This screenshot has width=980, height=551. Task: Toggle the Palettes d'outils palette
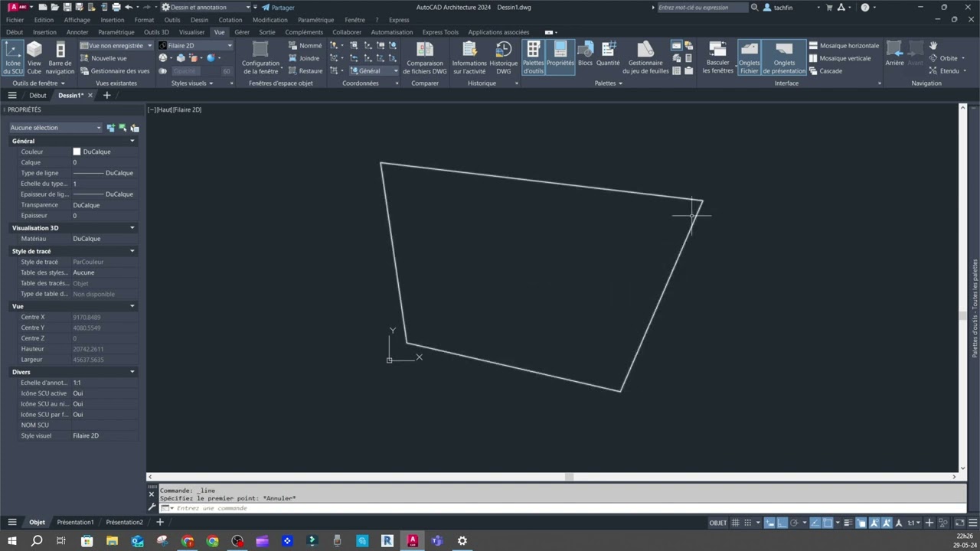tap(533, 58)
